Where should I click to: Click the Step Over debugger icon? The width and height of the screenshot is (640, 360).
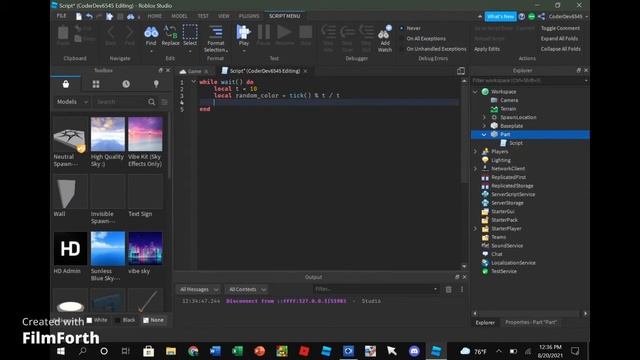[347, 32]
